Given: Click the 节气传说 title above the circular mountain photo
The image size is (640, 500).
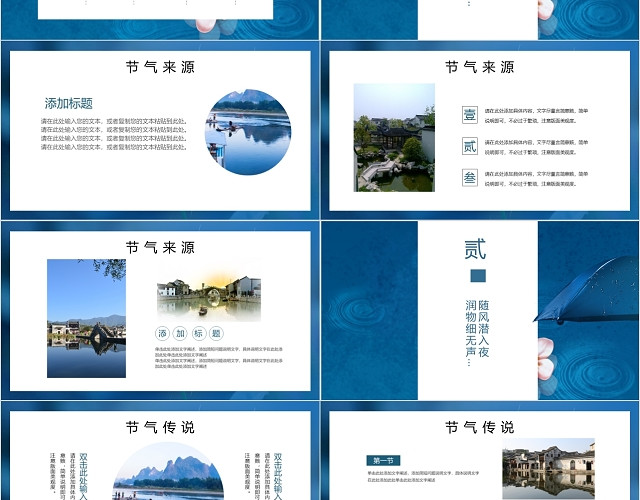Looking at the screenshot, I should 160,427.
